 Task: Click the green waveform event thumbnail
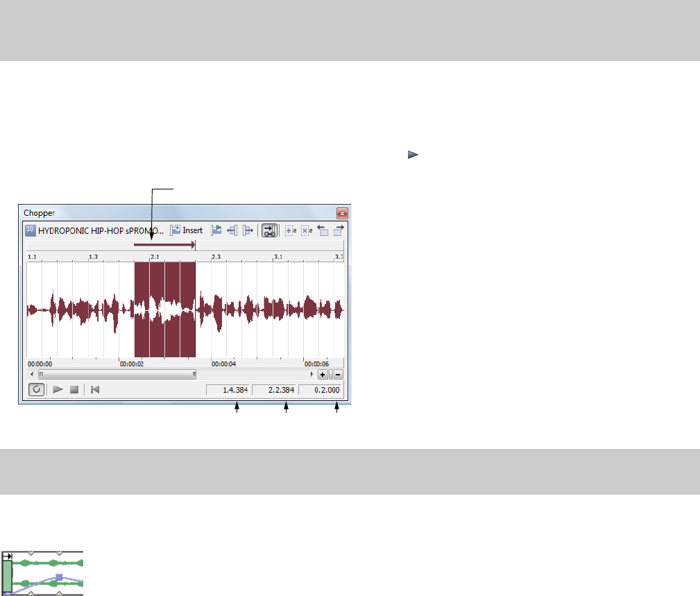(42, 573)
